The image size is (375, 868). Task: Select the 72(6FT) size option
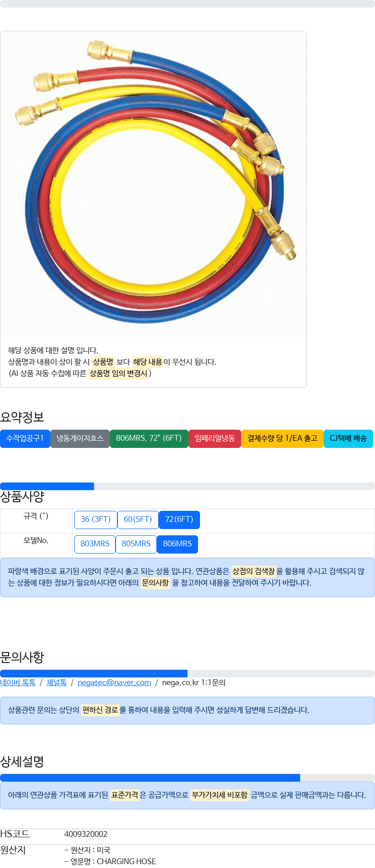pos(179,519)
